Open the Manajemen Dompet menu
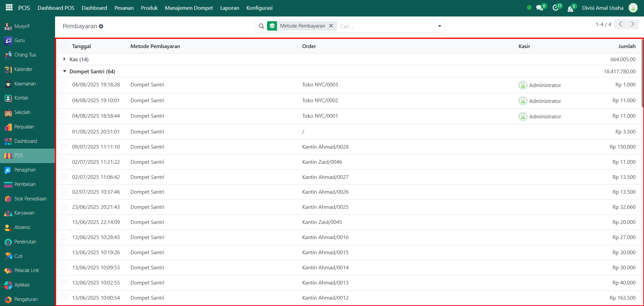The width and height of the screenshot is (644, 306). click(189, 8)
